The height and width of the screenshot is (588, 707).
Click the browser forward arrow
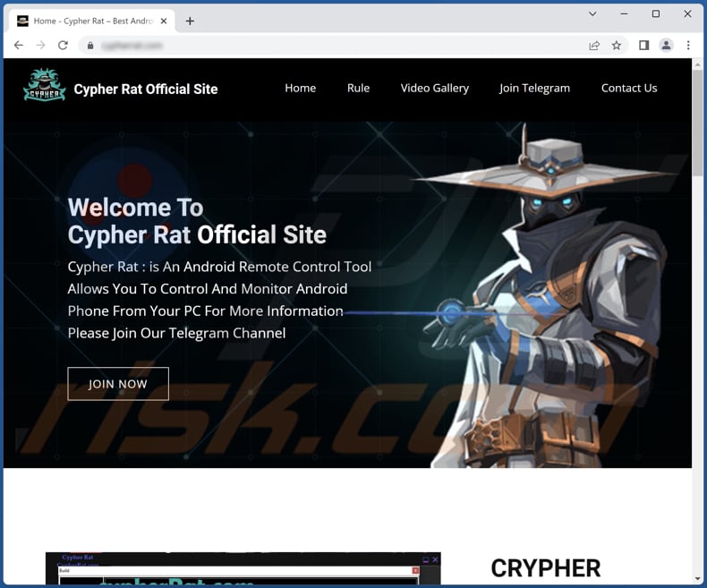40,45
